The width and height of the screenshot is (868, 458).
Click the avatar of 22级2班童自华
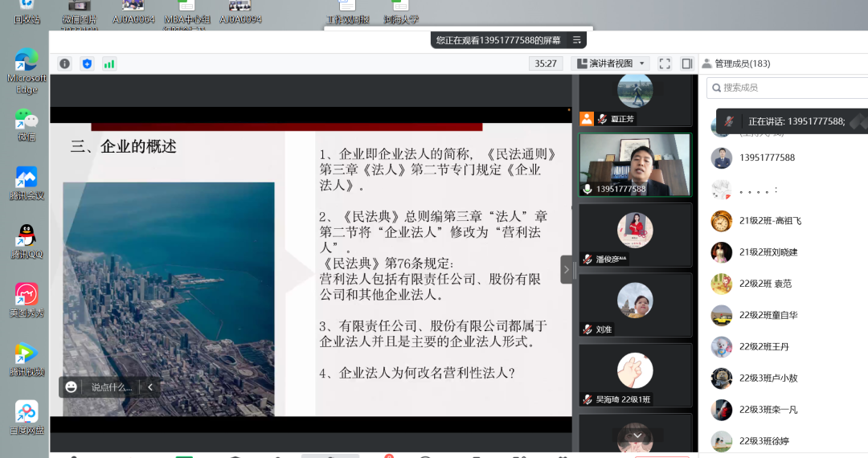point(721,315)
